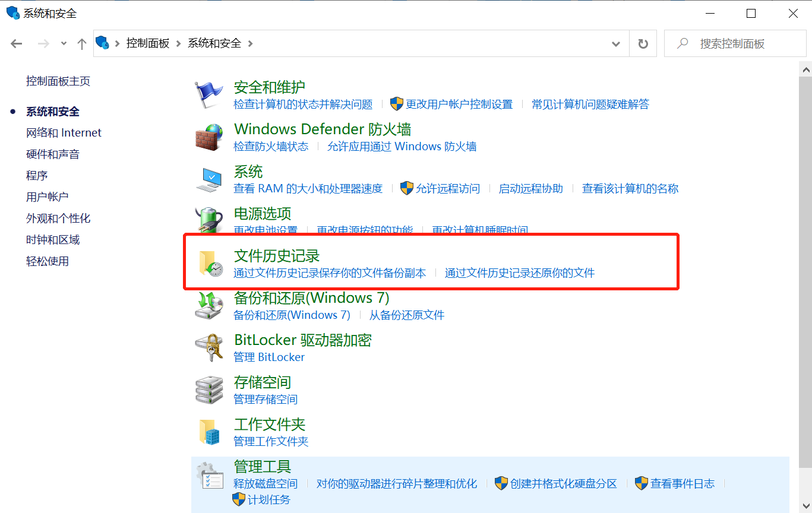
Task: Click 通过文件历史记录还原你的文件 link
Action: [520, 273]
